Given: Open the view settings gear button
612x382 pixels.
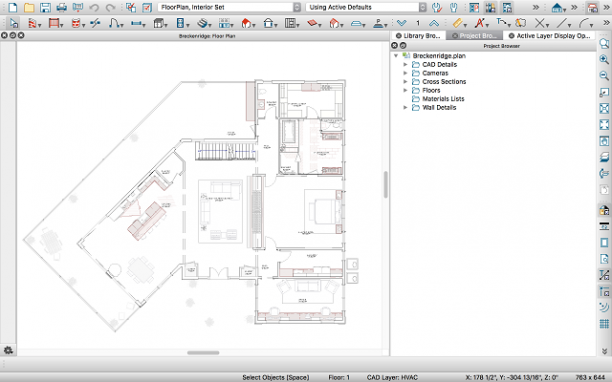Looking at the screenshot, I should point(8,350).
